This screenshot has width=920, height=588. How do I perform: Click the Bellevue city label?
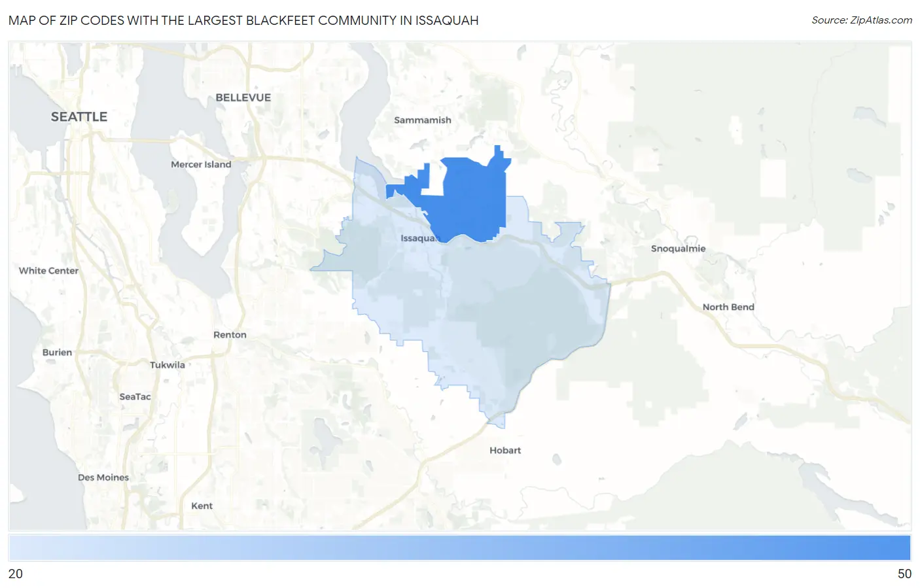(243, 97)
